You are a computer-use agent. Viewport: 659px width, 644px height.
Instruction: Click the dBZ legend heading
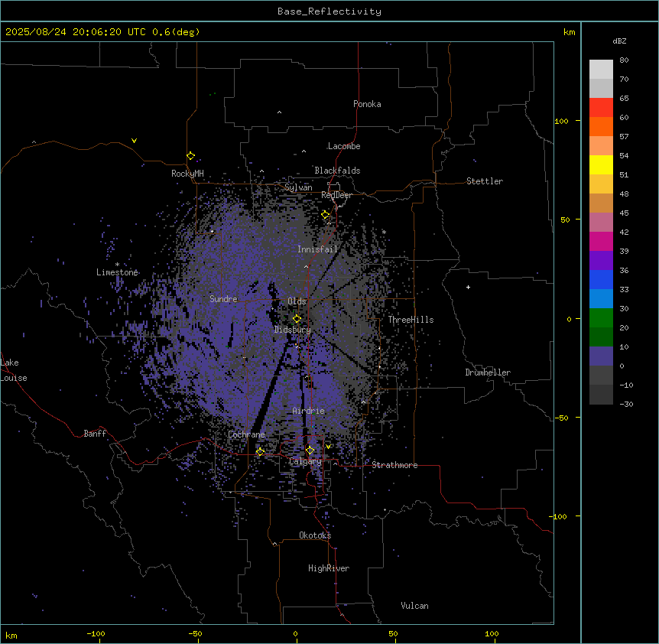[619, 41]
